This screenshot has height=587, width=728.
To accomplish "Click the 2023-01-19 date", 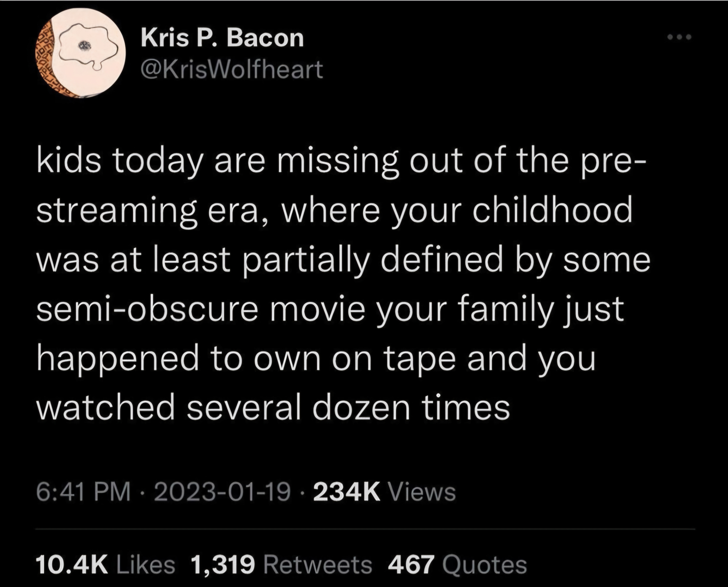I will [x=222, y=492].
